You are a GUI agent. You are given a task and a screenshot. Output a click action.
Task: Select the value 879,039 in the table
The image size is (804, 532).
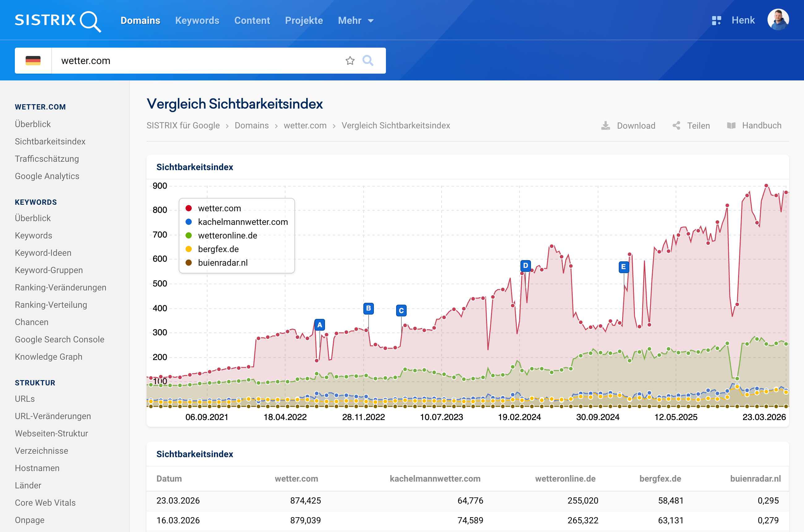(x=305, y=520)
